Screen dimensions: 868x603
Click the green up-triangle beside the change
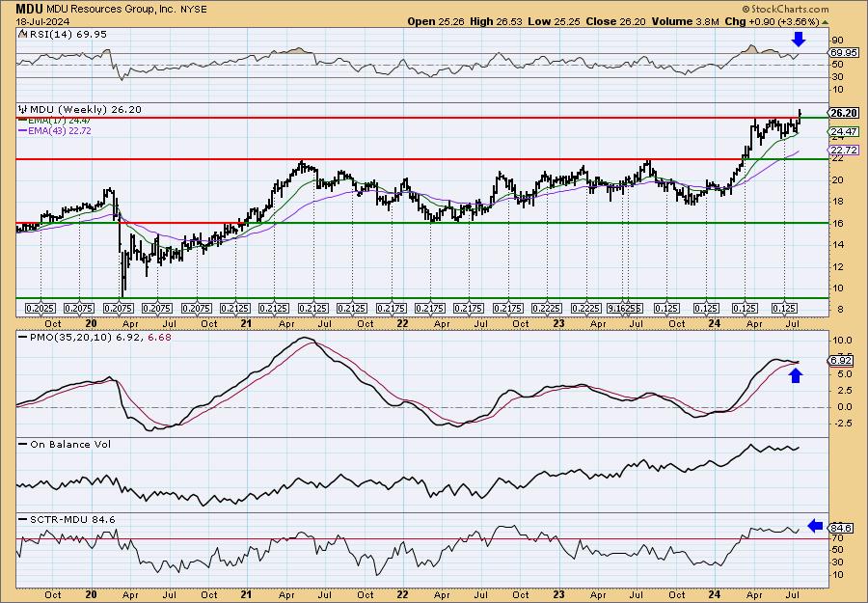click(x=825, y=22)
